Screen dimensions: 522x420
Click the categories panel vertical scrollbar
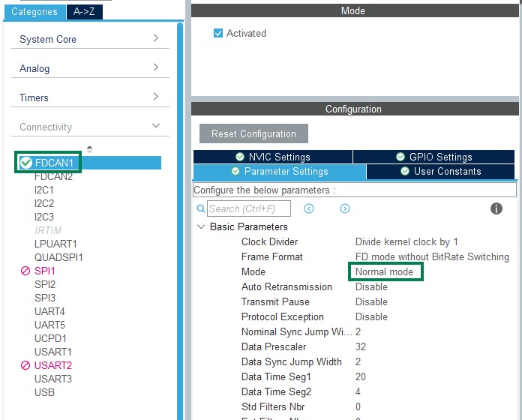[180, 220]
